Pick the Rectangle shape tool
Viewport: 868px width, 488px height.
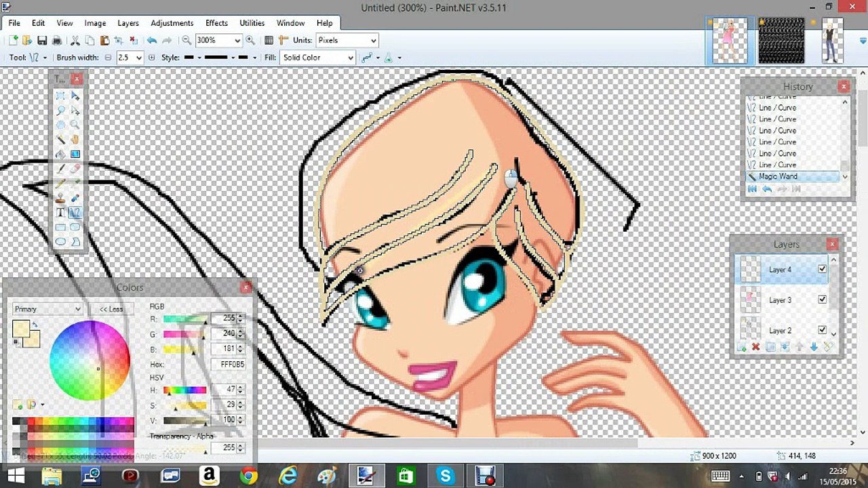click(x=60, y=228)
